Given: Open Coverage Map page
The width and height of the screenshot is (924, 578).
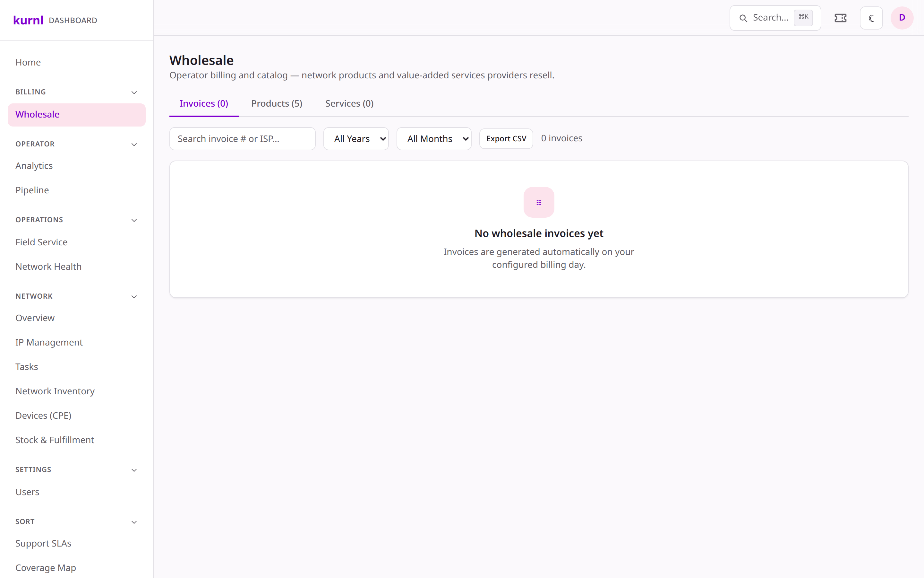Looking at the screenshot, I should click(x=76, y=568).
